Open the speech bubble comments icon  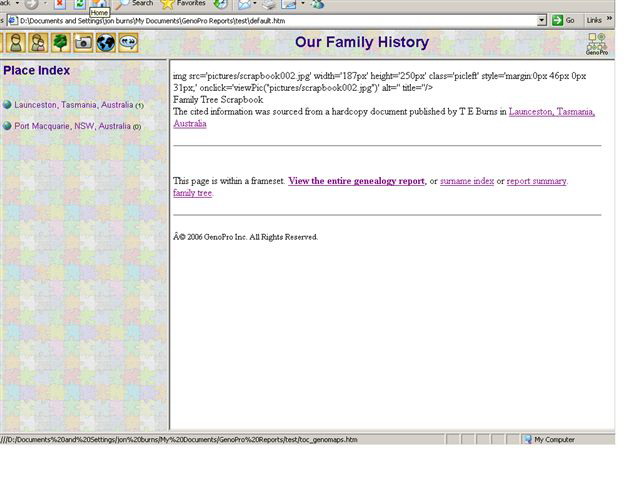[128, 43]
